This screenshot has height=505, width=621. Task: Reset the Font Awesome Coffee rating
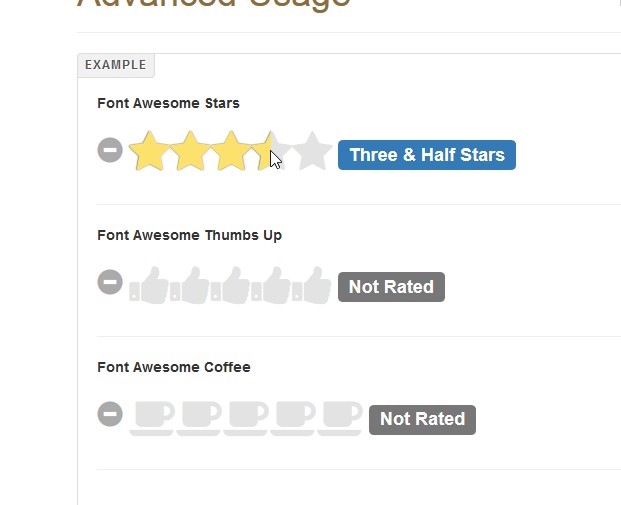click(110, 414)
